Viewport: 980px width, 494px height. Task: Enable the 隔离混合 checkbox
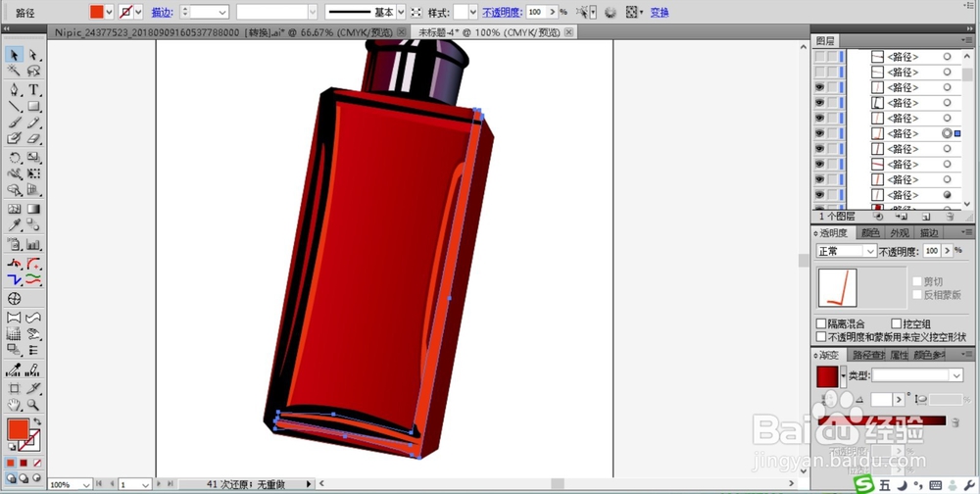coord(821,323)
